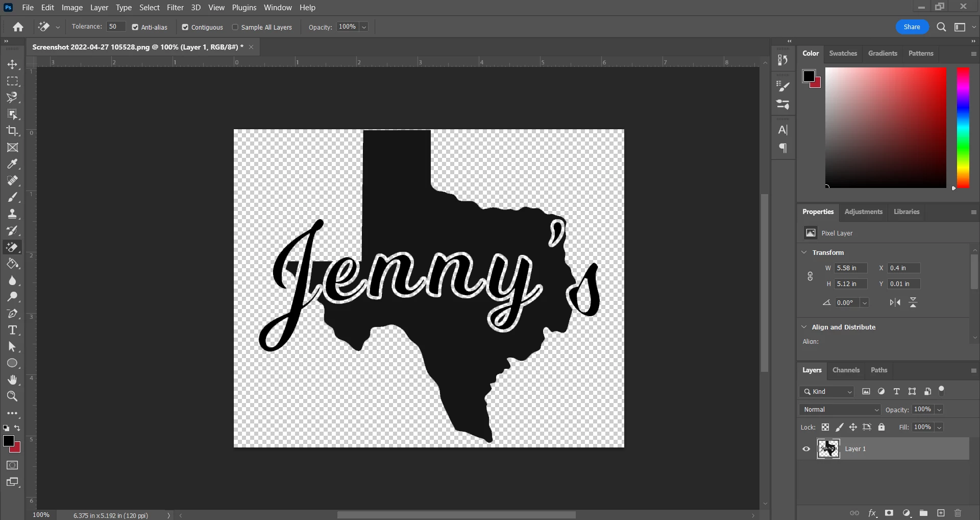The image size is (980, 520).
Task: Select the Zoom tool
Action: point(12,396)
